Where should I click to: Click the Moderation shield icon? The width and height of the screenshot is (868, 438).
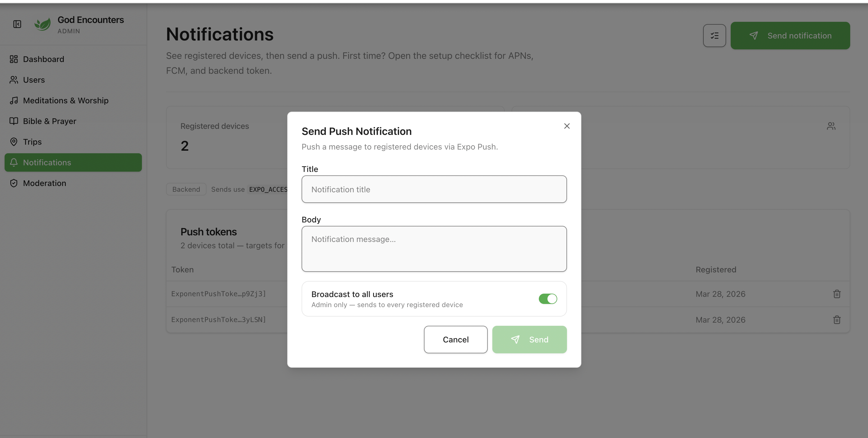point(14,183)
